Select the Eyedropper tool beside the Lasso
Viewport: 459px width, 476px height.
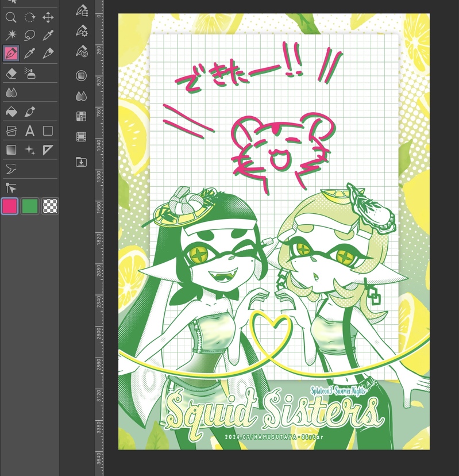[x=48, y=35]
